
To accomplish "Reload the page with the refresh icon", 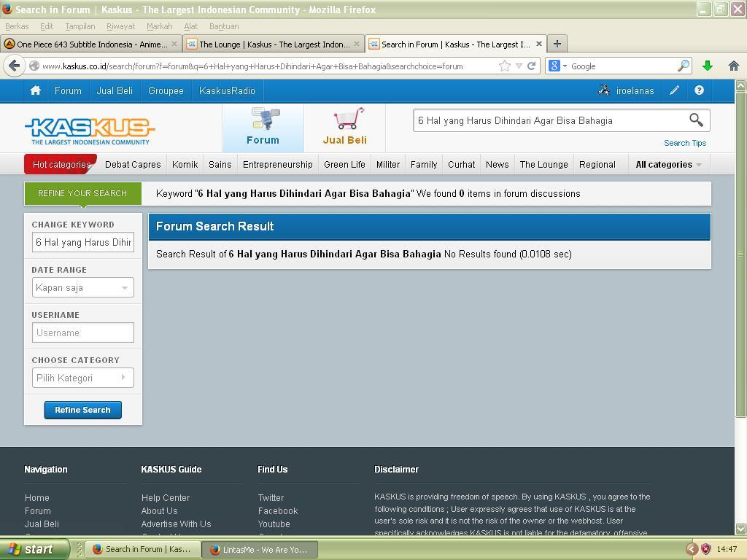I will coord(532,66).
